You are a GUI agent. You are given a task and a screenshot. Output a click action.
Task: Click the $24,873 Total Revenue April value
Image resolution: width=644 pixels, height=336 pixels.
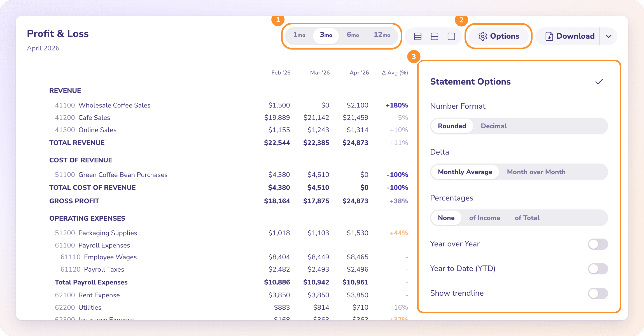click(355, 143)
